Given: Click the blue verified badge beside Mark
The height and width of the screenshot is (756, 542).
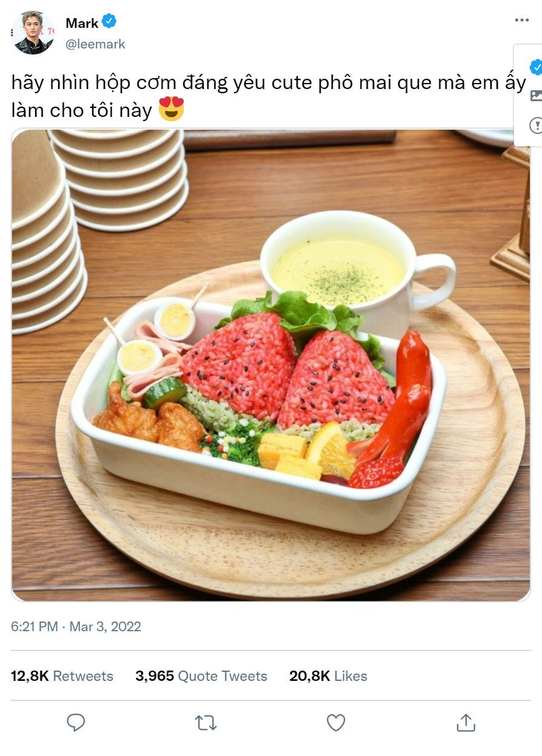Looking at the screenshot, I should 109,22.
